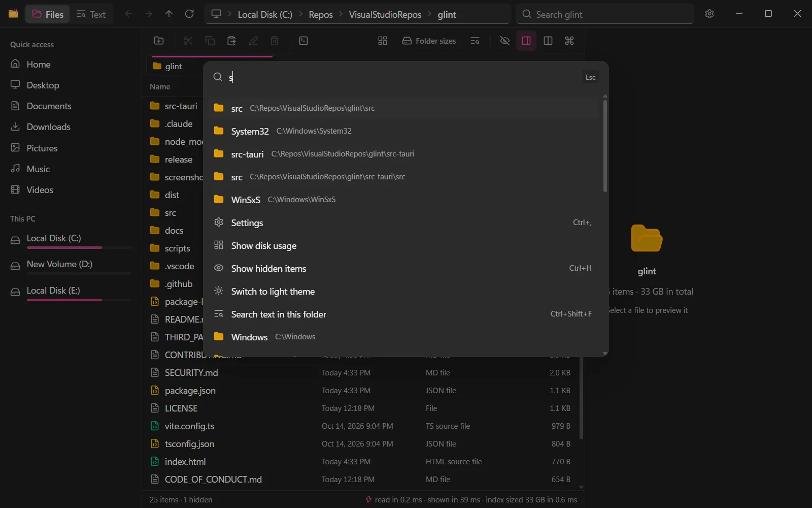The height and width of the screenshot is (508, 812).
Task: Click the rename pencil icon
Action: pyautogui.click(x=253, y=41)
